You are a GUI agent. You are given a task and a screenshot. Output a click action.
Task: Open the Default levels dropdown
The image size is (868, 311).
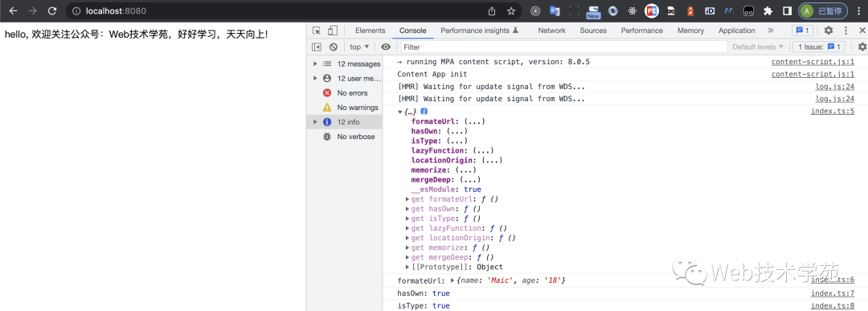click(x=758, y=47)
